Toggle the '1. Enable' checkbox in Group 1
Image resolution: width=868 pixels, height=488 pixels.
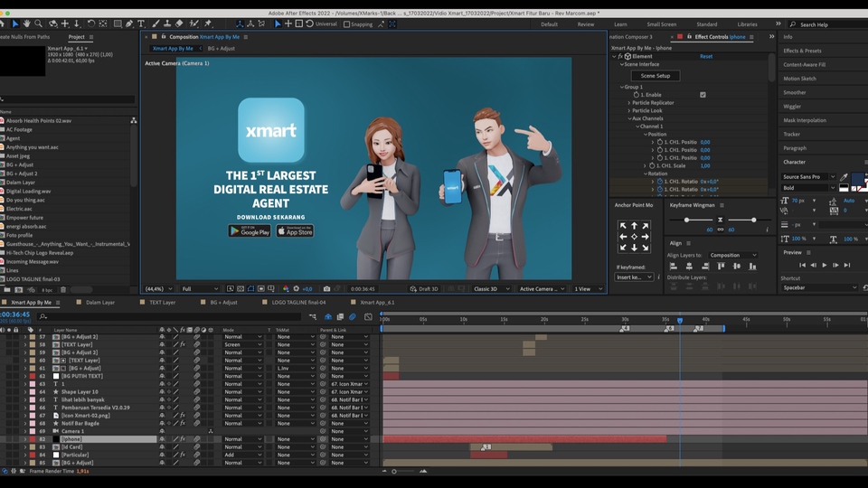click(703, 95)
